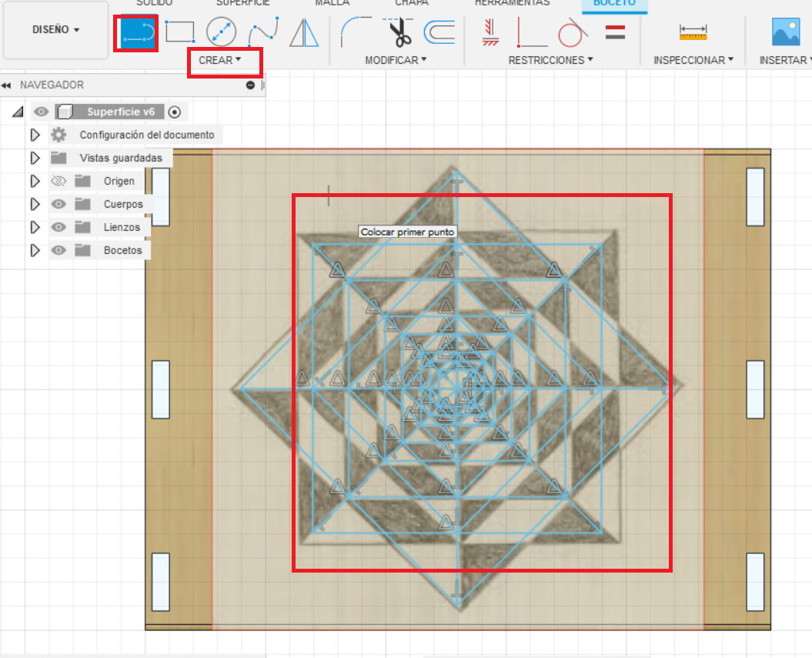
Task: Select the Spline sketch tool
Action: [263, 32]
